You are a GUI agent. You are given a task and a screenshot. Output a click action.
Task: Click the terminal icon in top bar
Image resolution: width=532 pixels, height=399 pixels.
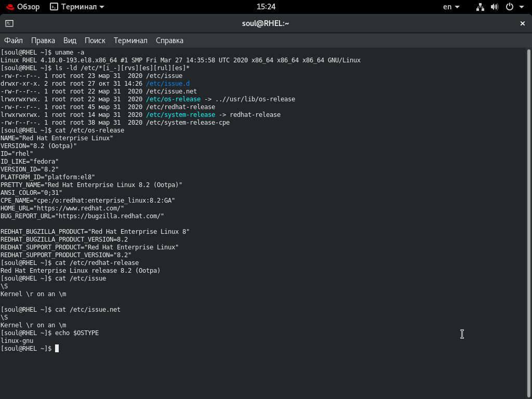54,7
